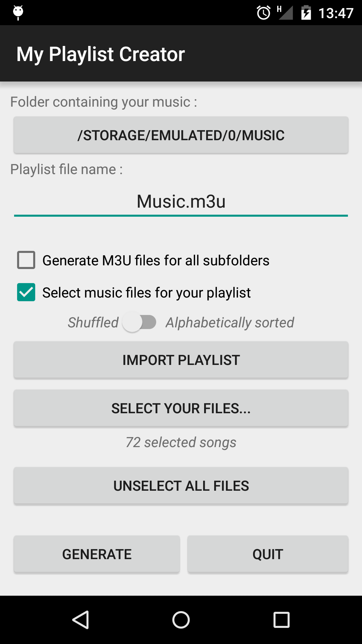Open the /STORAGE/EMULATED/0/MUSIC folder chooser
The width and height of the screenshot is (362, 644).
click(x=181, y=135)
